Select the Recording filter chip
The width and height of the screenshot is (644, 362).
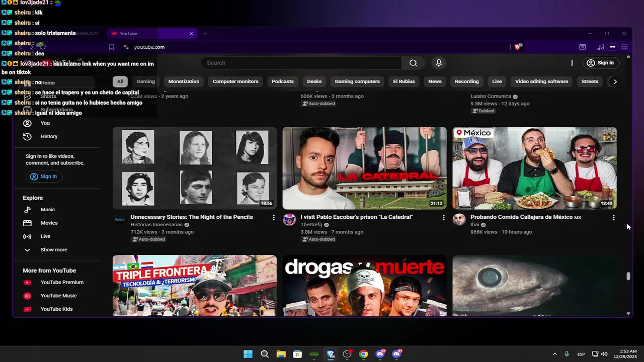click(x=467, y=81)
